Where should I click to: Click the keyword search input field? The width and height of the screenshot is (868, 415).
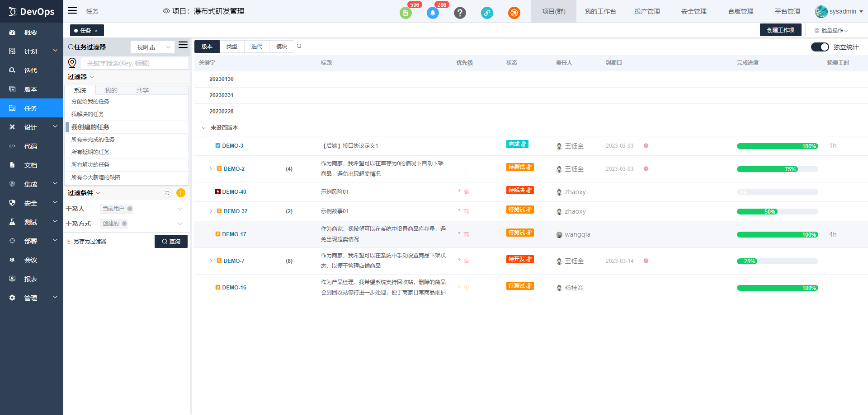pyautogui.click(x=134, y=63)
